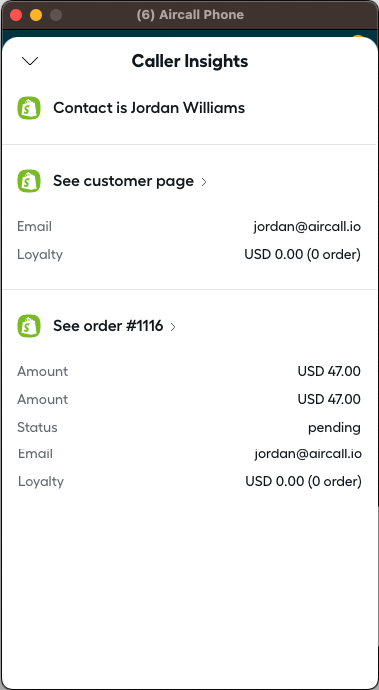379x690 pixels.
Task: Click the arrow chevron after See customer page
Action: tap(204, 182)
